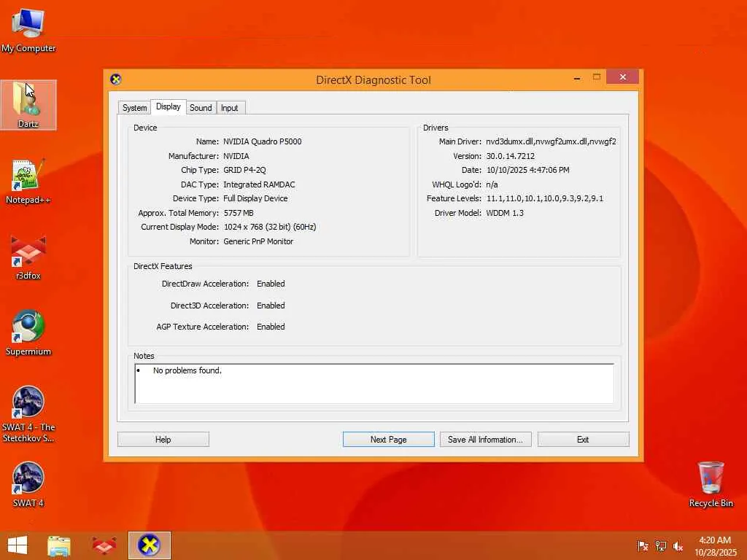Image resolution: width=747 pixels, height=560 pixels.
Task: Click the Manufacturer value NVIDIA
Action: [x=236, y=156]
